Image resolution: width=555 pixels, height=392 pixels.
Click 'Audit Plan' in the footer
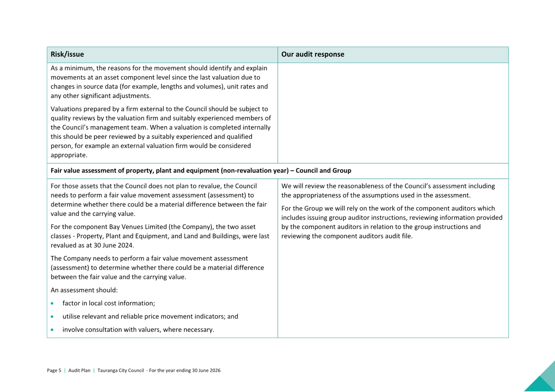79,370
